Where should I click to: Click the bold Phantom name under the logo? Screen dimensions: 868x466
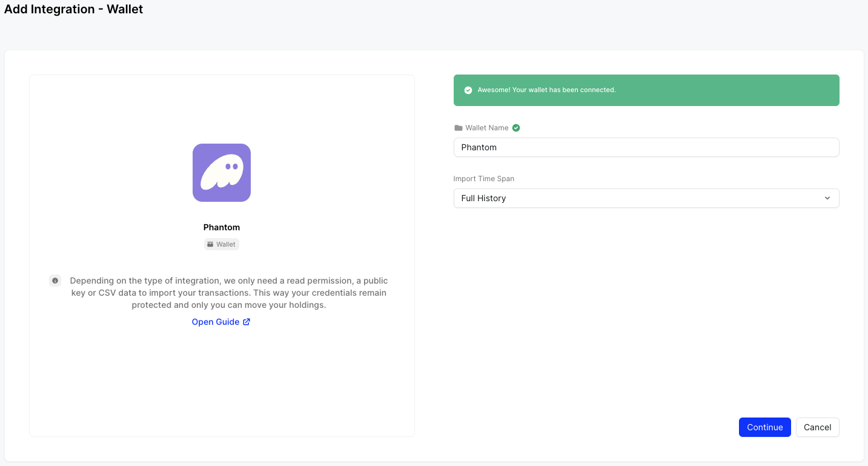(x=222, y=227)
